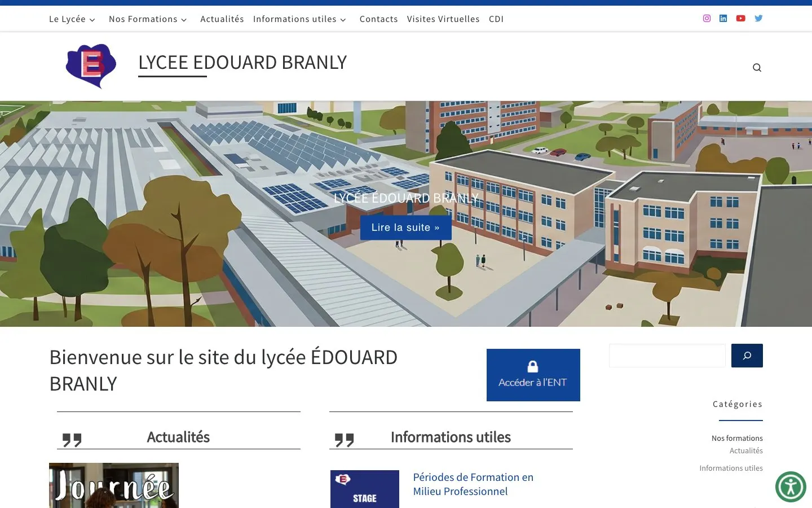Click the Bienvenue sur le site heading

click(x=223, y=370)
